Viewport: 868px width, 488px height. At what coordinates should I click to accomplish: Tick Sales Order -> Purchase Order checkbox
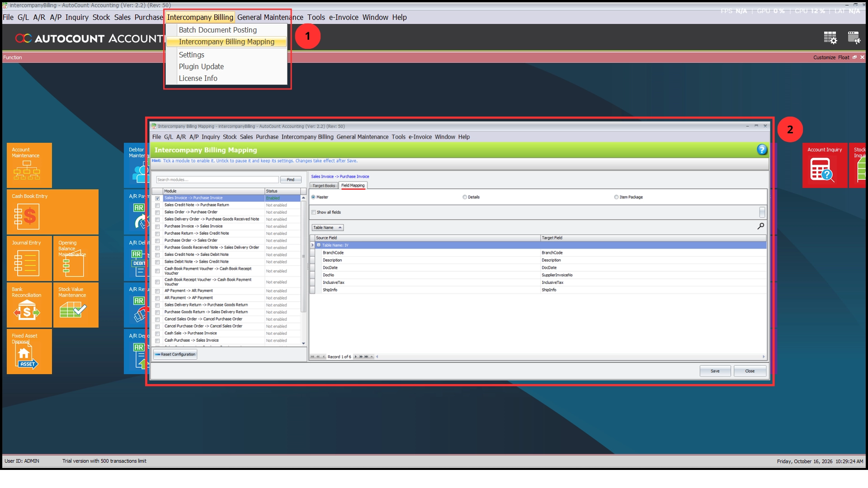point(157,212)
